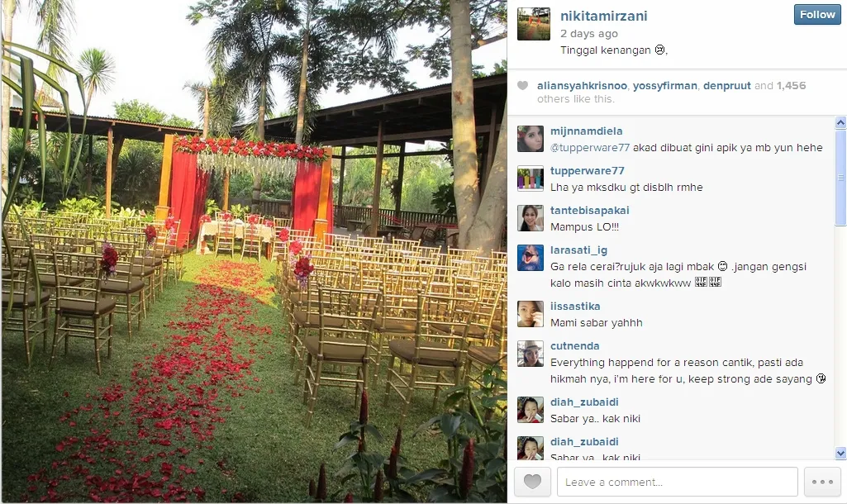The height and width of the screenshot is (504, 847).
Task: Like the post with the heart button
Action: (532, 482)
